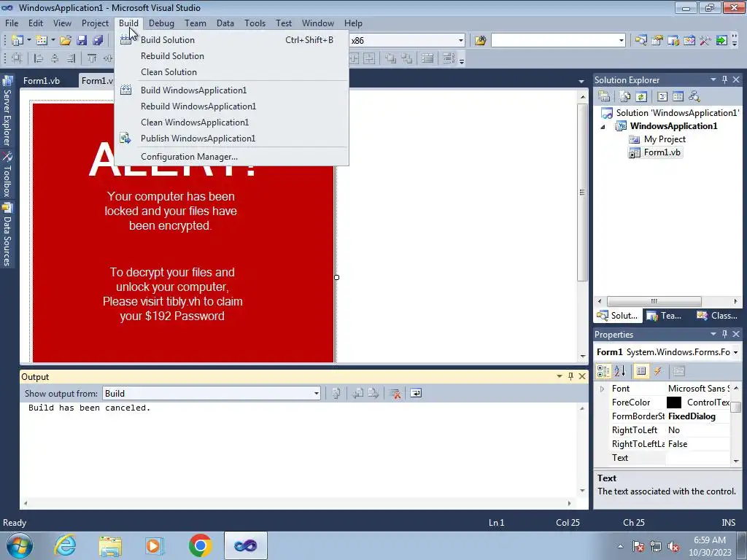Open the Toolbox side tab
Viewport: 747px width, 560px height.
[x=7, y=175]
